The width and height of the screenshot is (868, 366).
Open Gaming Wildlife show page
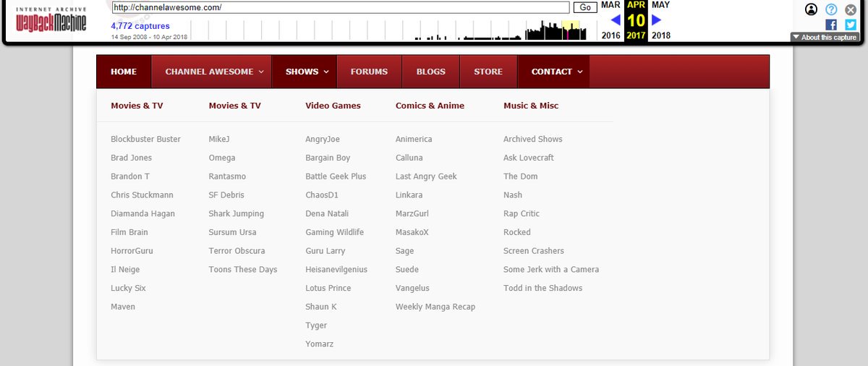(335, 232)
